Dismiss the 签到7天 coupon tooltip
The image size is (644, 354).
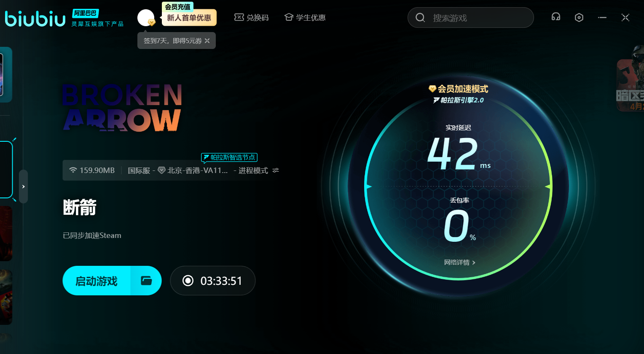click(207, 41)
